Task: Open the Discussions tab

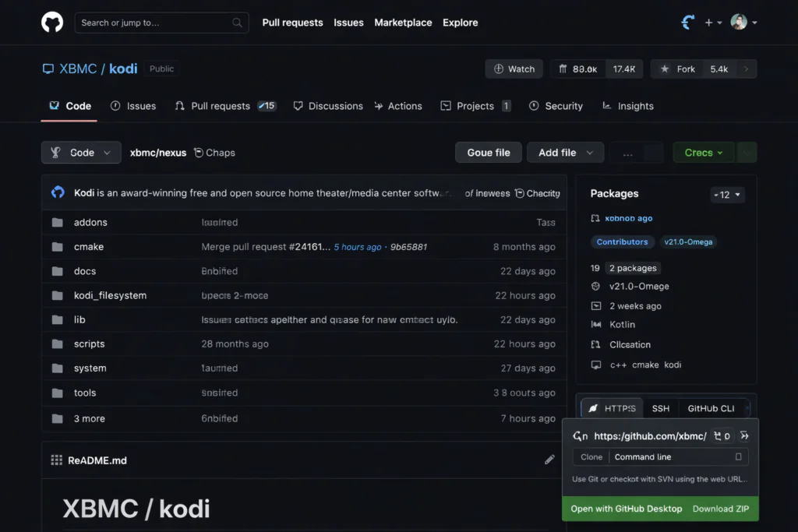Action: 328,106
